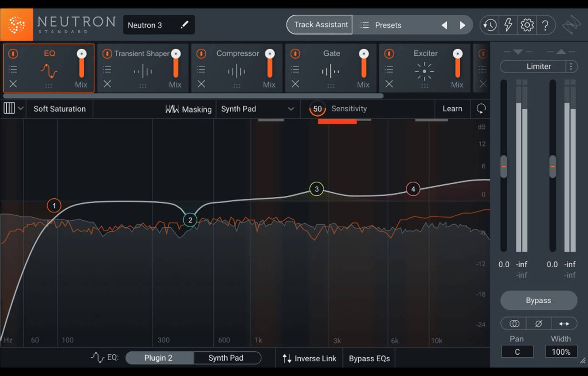Image resolution: width=588 pixels, height=376 pixels.
Task: Select EQ node 4
Action: point(413,189)
